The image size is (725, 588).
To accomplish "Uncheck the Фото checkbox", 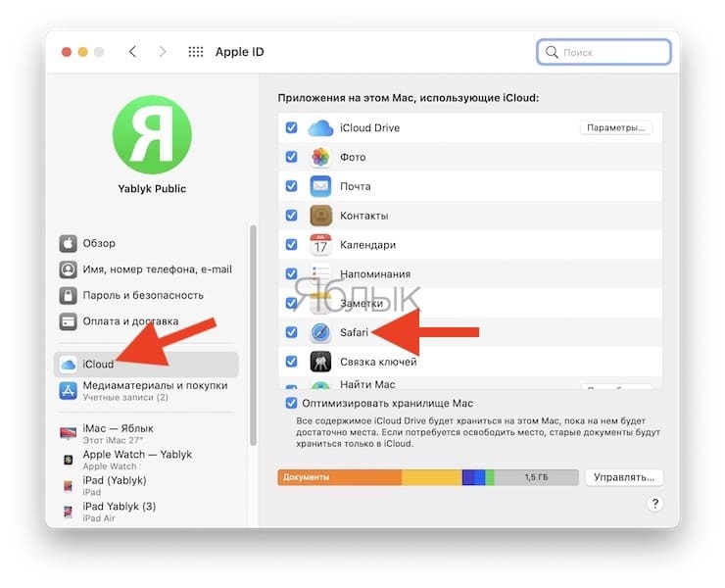I will click(x=291, y=157).
